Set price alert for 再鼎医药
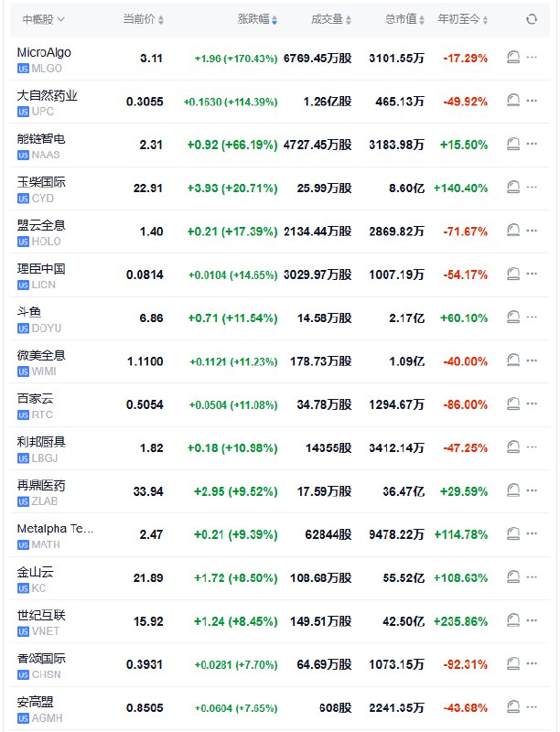Screen dimensions: 560x732 pos(512,490)
